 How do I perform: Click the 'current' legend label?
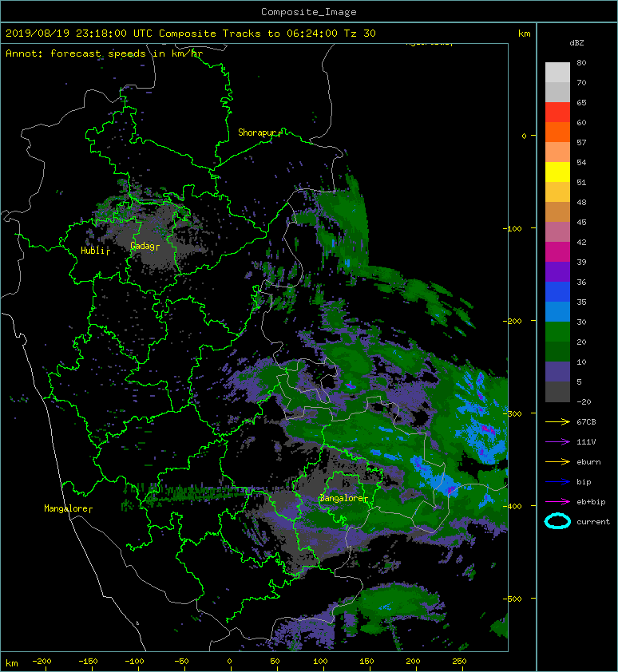coord(593,522)
